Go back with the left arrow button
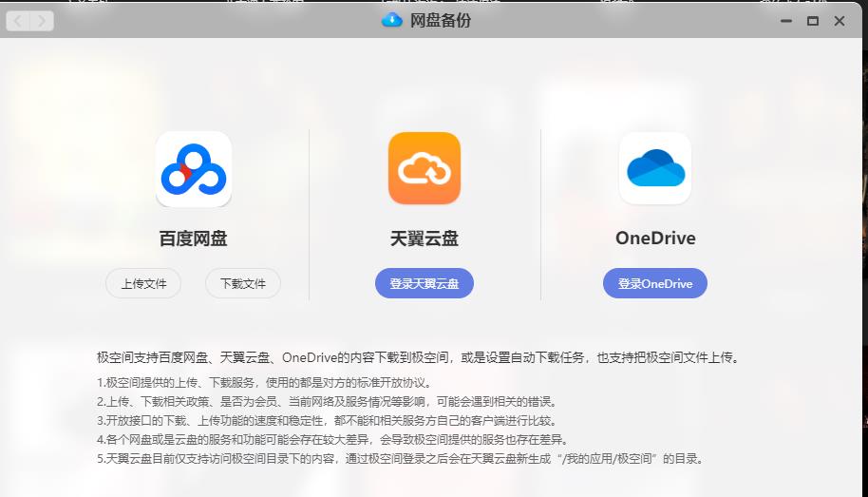 point(18,21)
